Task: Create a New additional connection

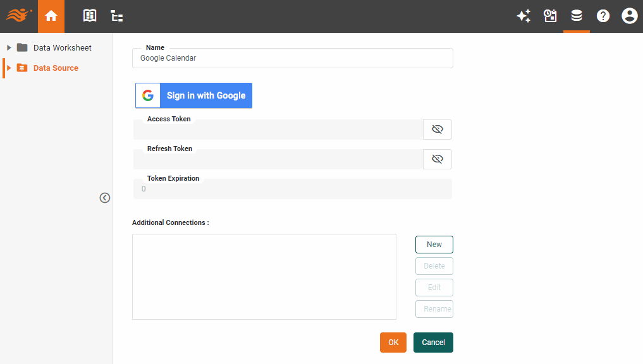Action: pyautogui.click(x=434, y=244)
